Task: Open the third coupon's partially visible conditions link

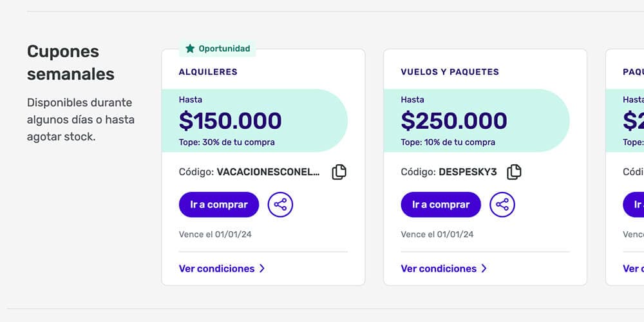Action: coord(634,269)
